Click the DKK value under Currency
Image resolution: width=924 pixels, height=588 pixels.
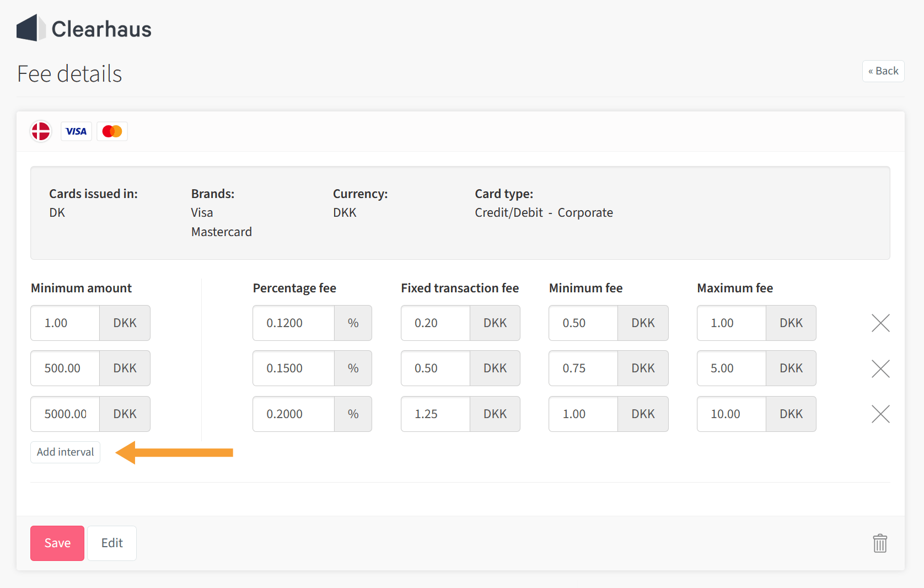click(x=345, y=212)
